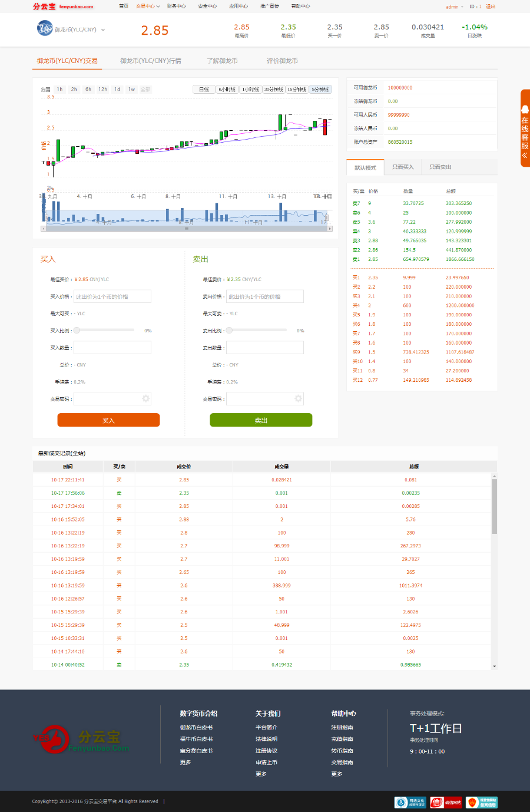Open 平台简介 footer link

click(266, 728)
